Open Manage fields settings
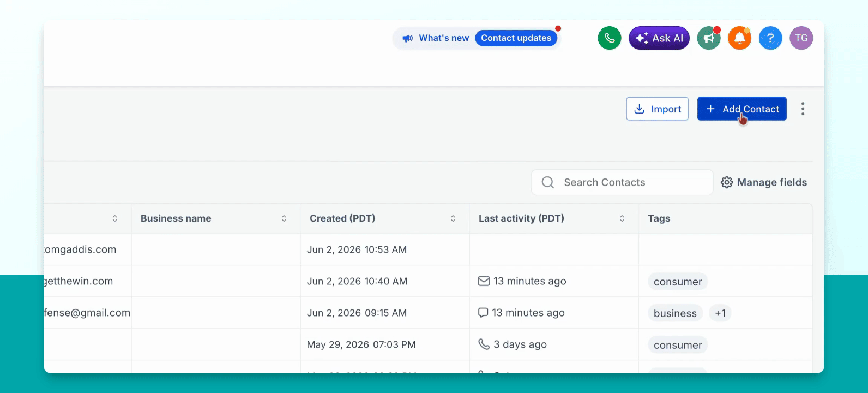Screen dimensions: 868x393 tap(764, 182)
